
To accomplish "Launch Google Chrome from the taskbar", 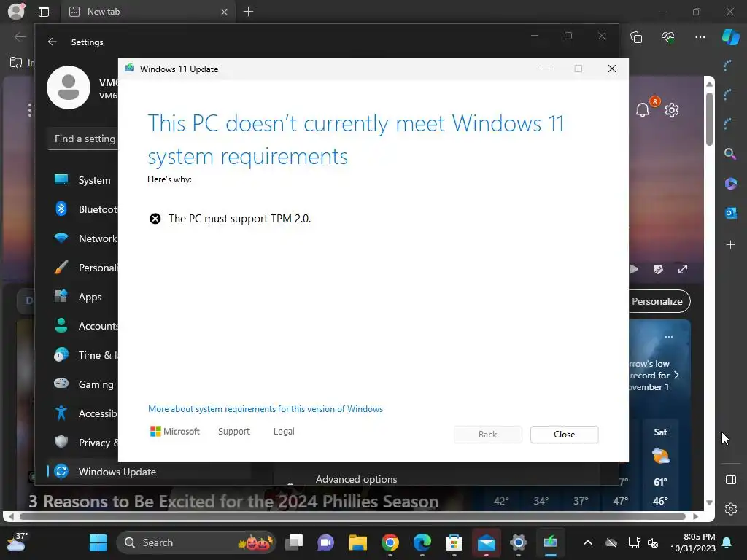I will (x=390, y=542).
